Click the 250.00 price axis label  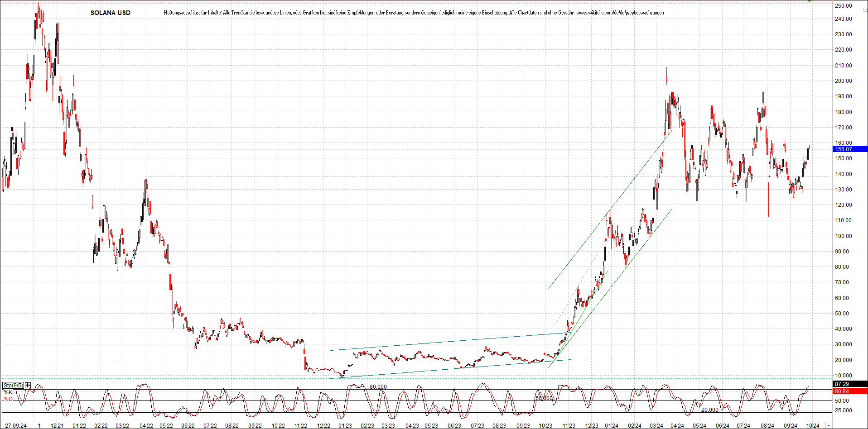point(844,6)
